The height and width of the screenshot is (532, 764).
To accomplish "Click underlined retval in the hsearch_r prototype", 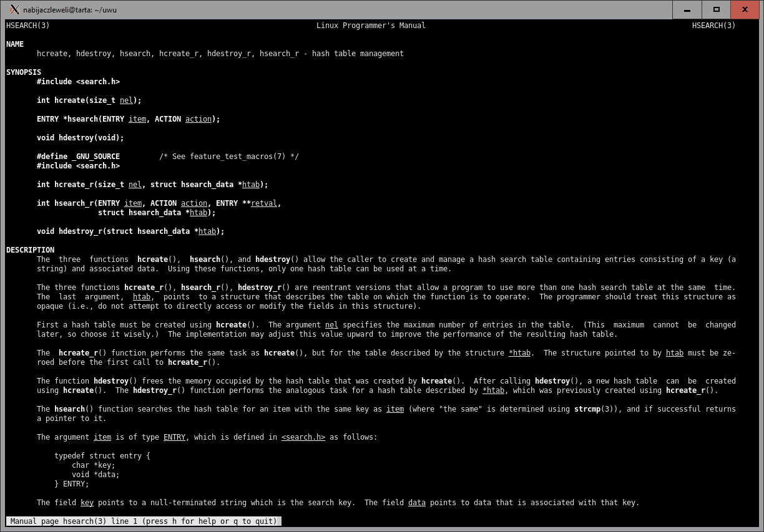I will tap(264, 203).
